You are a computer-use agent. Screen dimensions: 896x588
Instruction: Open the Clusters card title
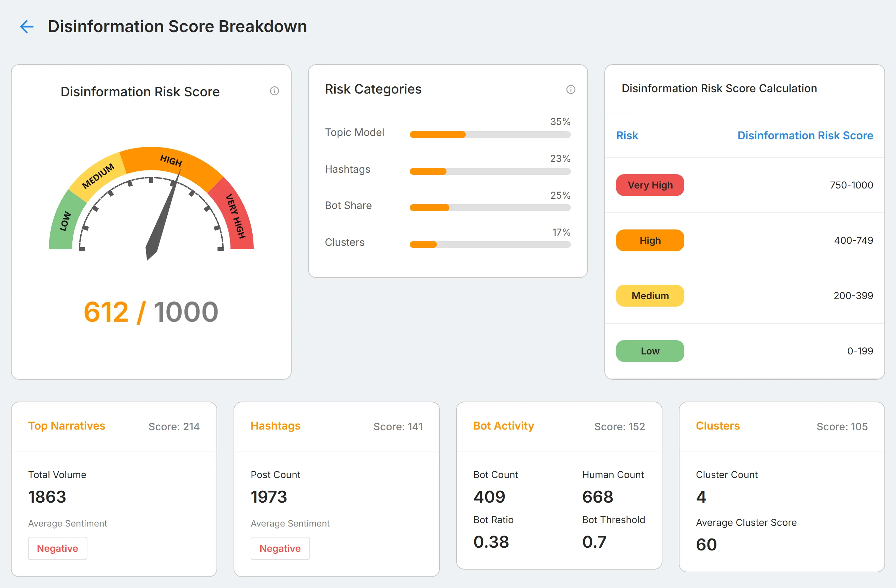[717, 426]
